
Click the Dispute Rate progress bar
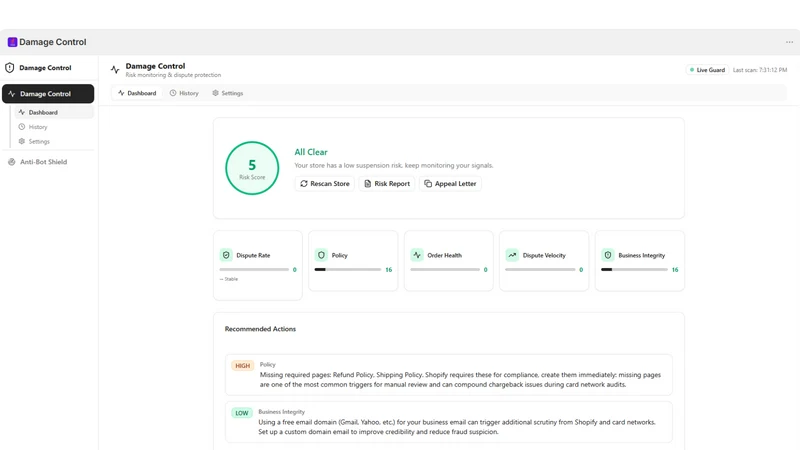coord(254,269)
